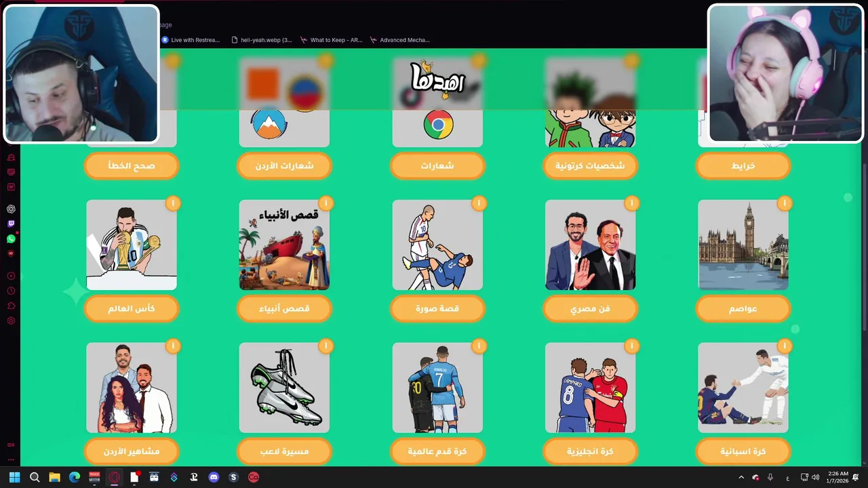The image size is (868, 488).
Task: Open the Windows Start menu
Action: (15, 477)
